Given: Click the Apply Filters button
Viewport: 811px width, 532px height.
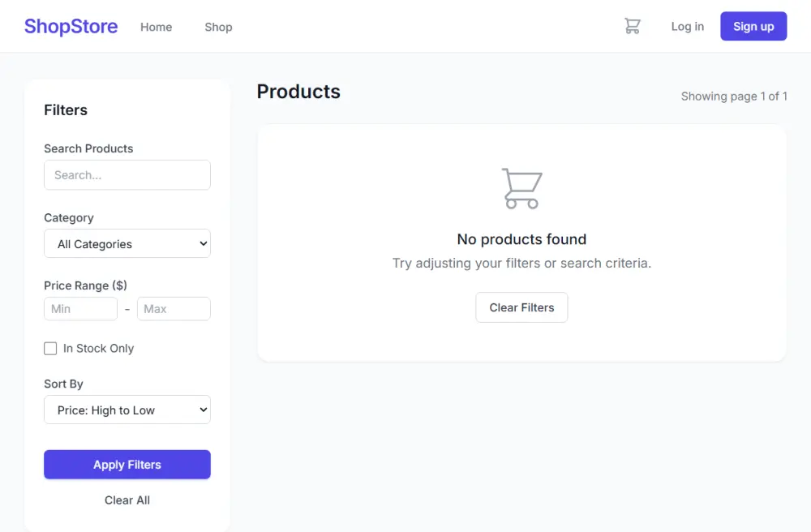Looking at the screenshot, I should (x=127, y=464).
